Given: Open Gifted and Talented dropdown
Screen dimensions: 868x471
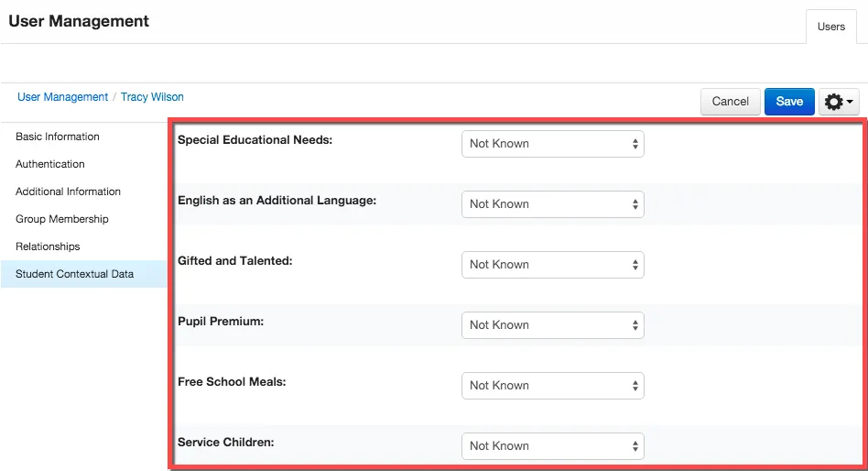Looking at the screenshot, I should 552,264.
